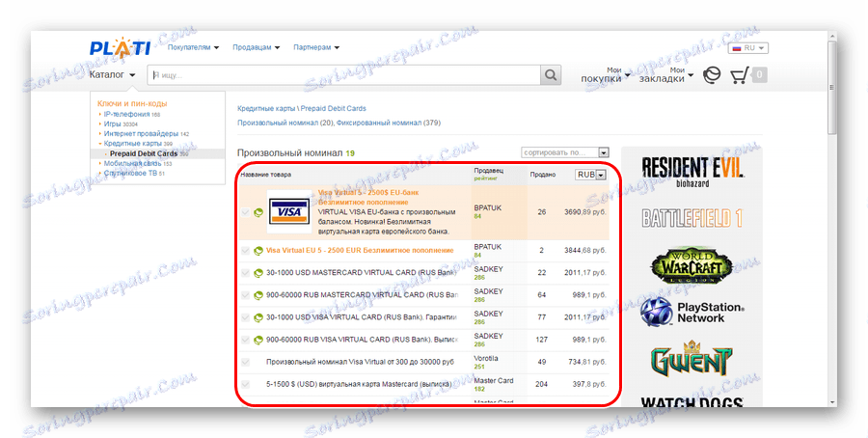
Task: Click the scrollbar down arrow
Action: (x=832, y=402)
